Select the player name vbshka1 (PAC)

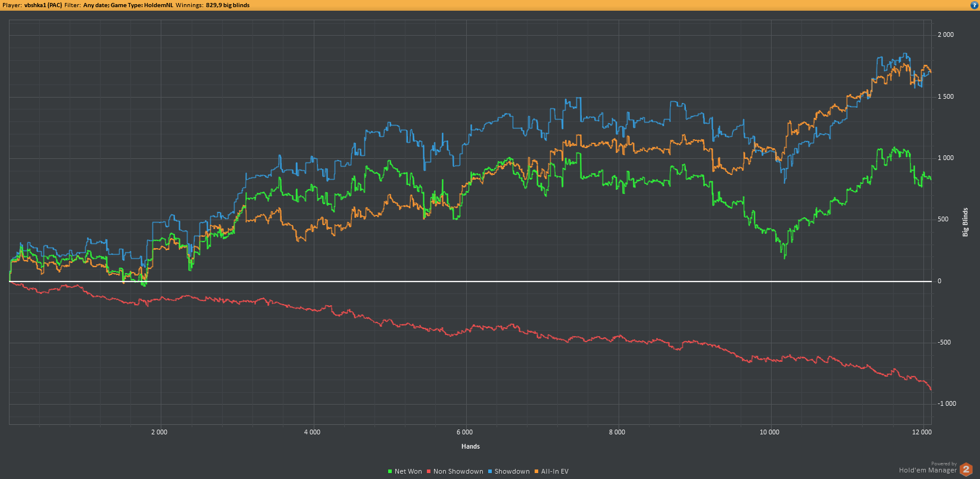coord(43,5)
